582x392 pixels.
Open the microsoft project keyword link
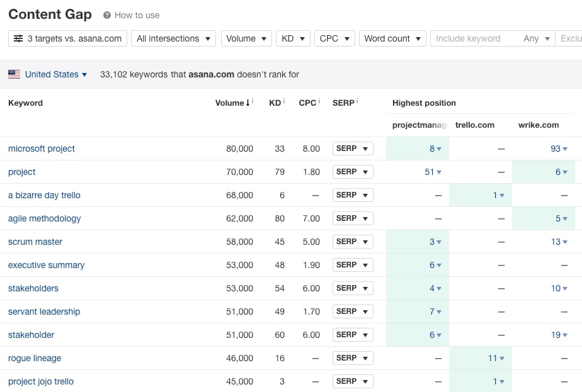pyautogui.click(x=41, y=148)
